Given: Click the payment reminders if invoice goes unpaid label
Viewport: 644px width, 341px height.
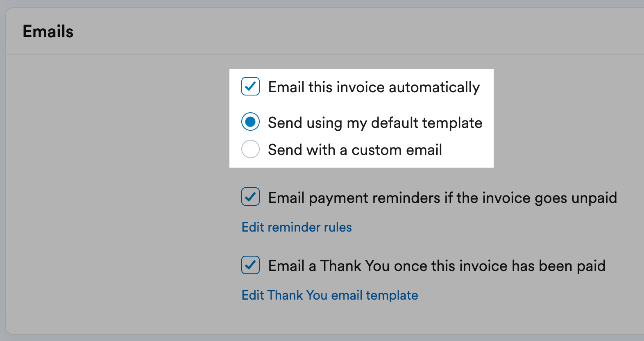Looking at the screenshot, I should (x=442, y=198).
